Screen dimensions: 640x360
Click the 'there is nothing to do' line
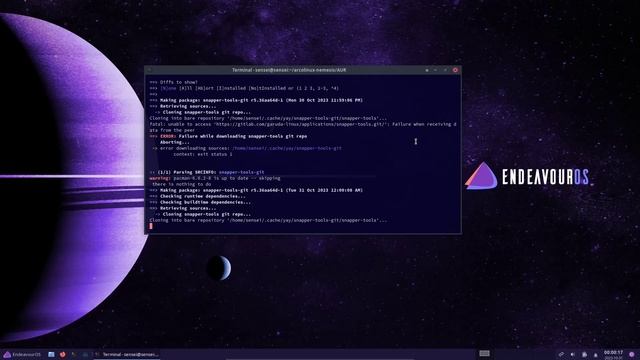tap(182, 184)
